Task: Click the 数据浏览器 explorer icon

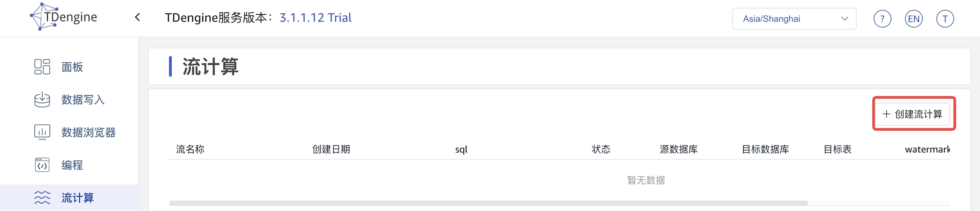Action: pyautogui.click(x=42, y=132)
